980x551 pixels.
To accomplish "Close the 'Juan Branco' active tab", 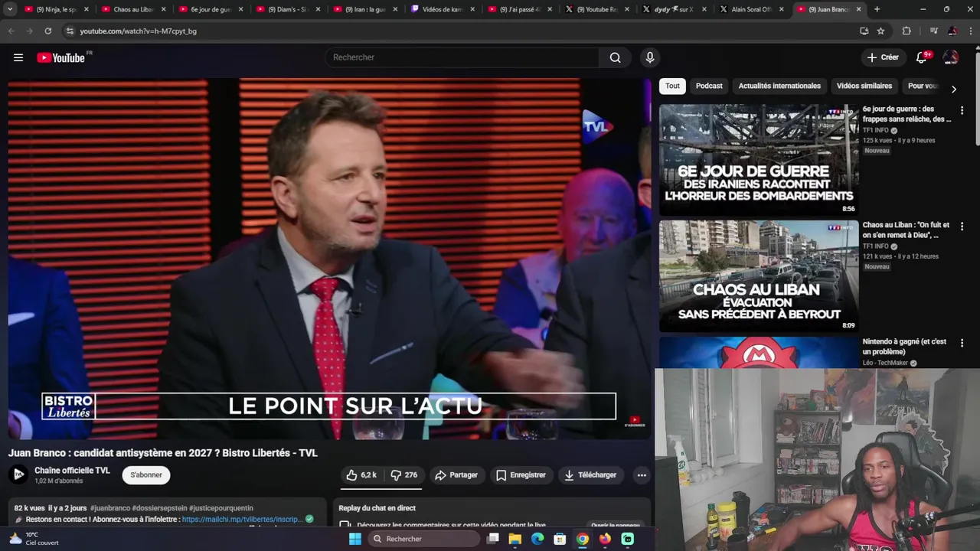I will [x=858, y=9].
